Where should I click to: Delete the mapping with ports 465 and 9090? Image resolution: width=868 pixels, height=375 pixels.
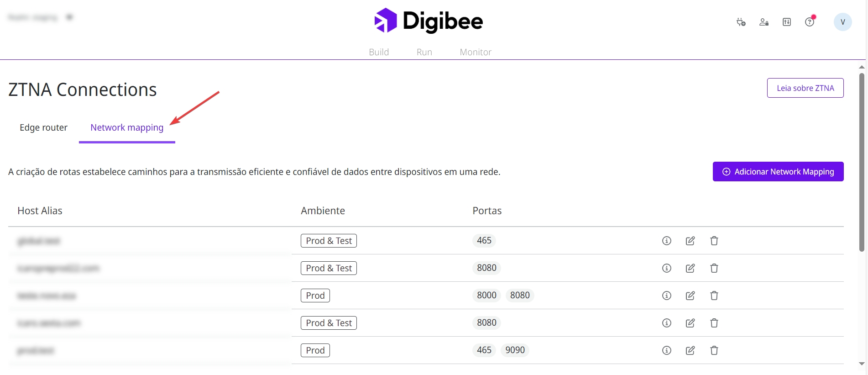click(714, 350)
